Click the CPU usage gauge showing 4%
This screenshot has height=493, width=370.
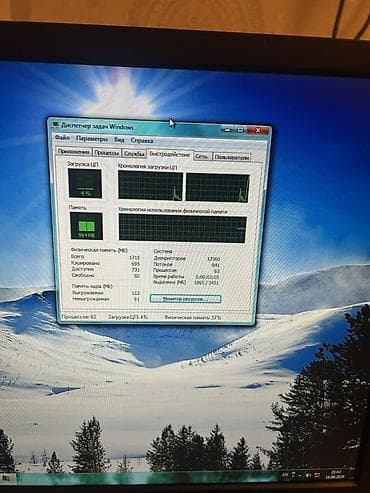[x=85, y=183]
